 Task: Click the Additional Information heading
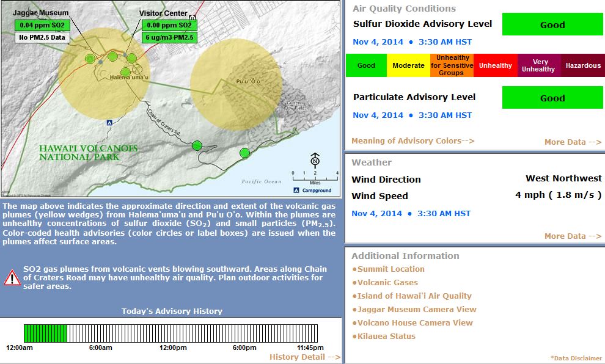coord(406,256)
